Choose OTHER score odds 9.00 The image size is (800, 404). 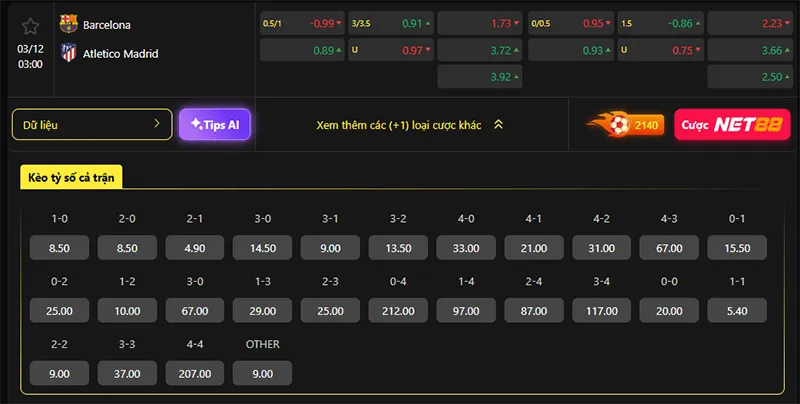point(262,373)
